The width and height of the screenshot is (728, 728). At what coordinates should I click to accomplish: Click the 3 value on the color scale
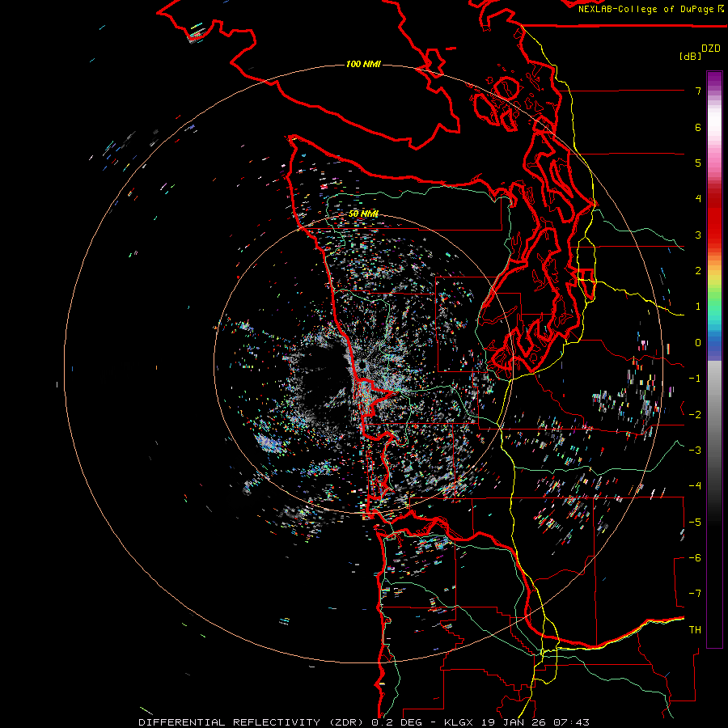(698, 235)
